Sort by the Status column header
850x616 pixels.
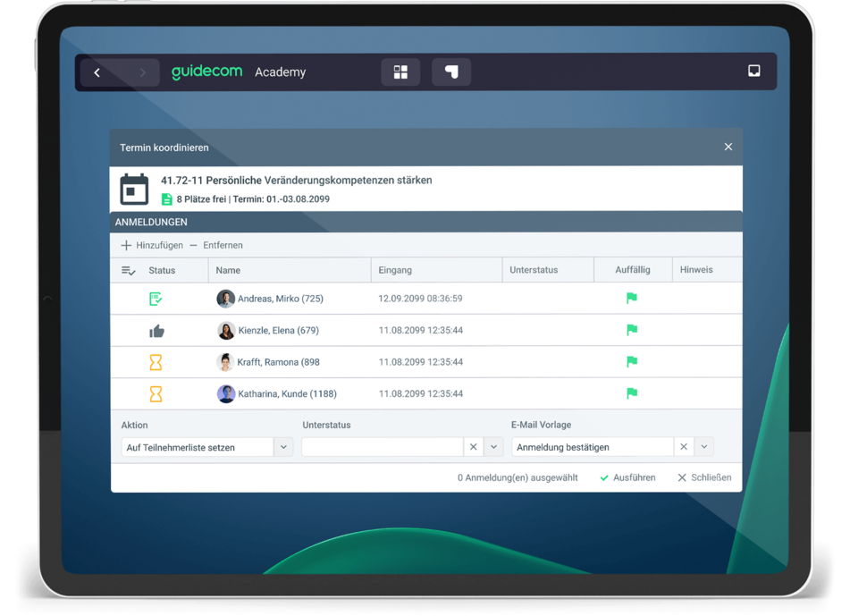pyautogui.click(x=162, y=270)
